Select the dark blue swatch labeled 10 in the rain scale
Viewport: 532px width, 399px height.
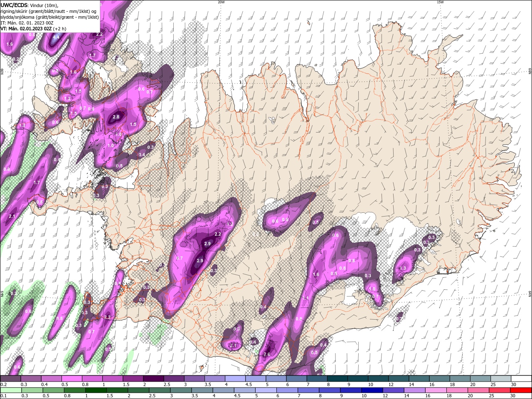(371, 390)
